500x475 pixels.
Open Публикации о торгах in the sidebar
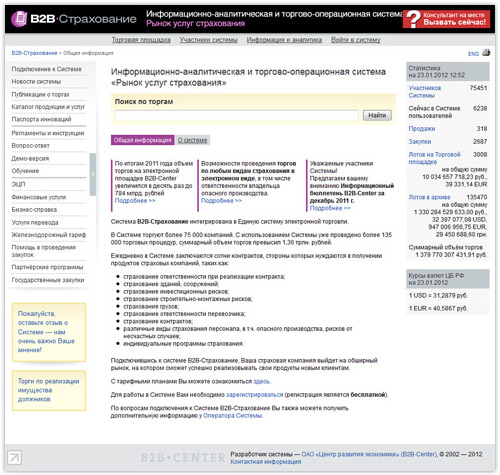point(40,94)
